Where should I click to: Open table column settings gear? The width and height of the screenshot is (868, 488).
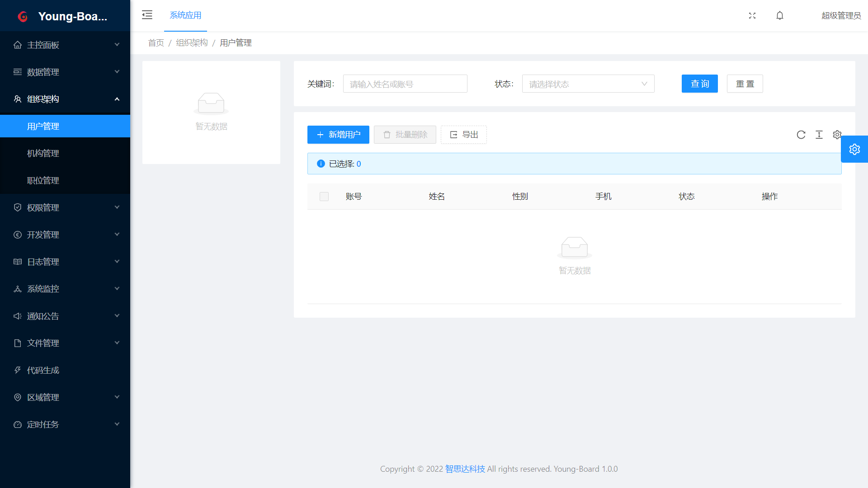coord(837,135)
